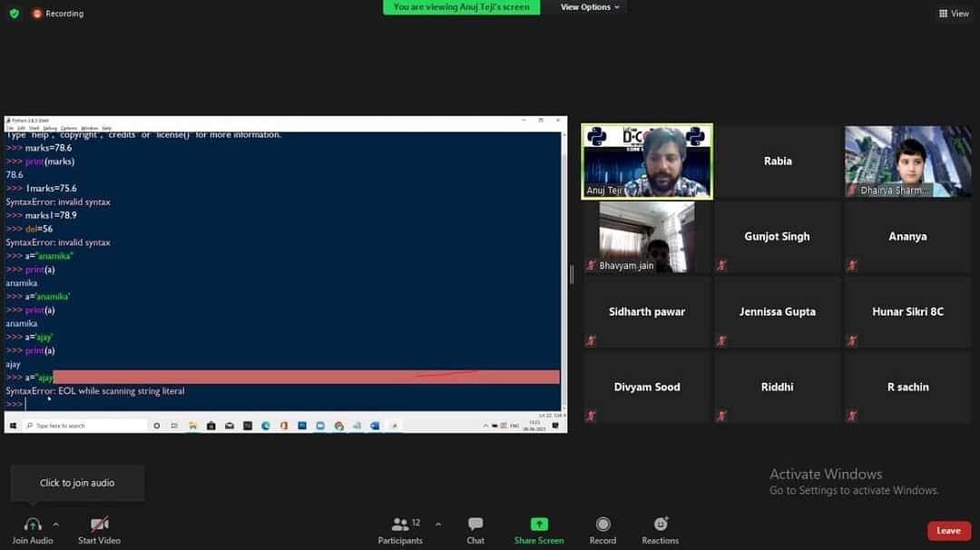The height and width of the screenshot is (550, 980).
Task: Select Divyam Sood's participant tile
Action: pyautogui.click(x=647, y=387)
